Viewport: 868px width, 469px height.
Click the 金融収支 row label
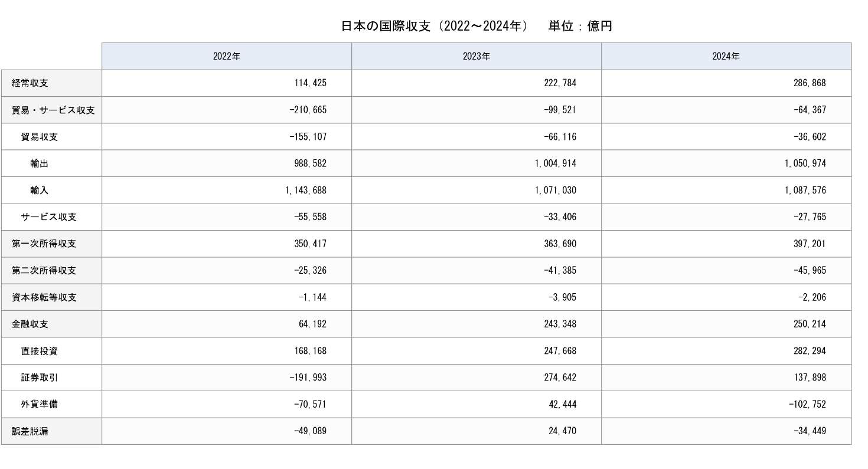[30, 324]
